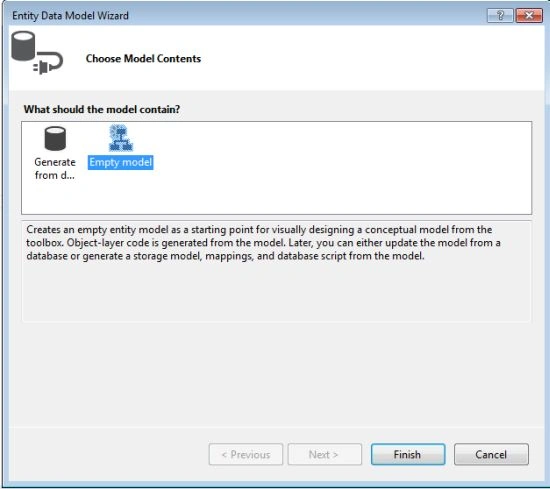Click the "Empty model" highlighted label
550x489 pixels.
pyautogui.click(x=120, y=162)
